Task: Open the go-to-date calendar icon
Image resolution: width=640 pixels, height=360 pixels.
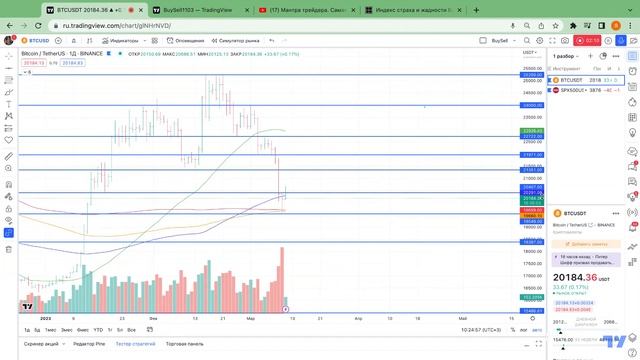Action: (150, 329)
